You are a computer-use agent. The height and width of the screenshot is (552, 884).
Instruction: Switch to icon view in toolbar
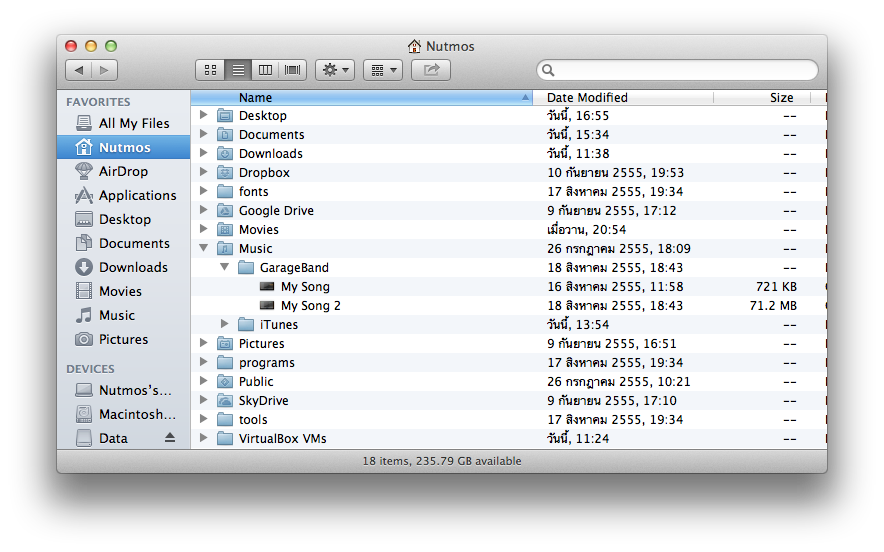click(210, 70)
